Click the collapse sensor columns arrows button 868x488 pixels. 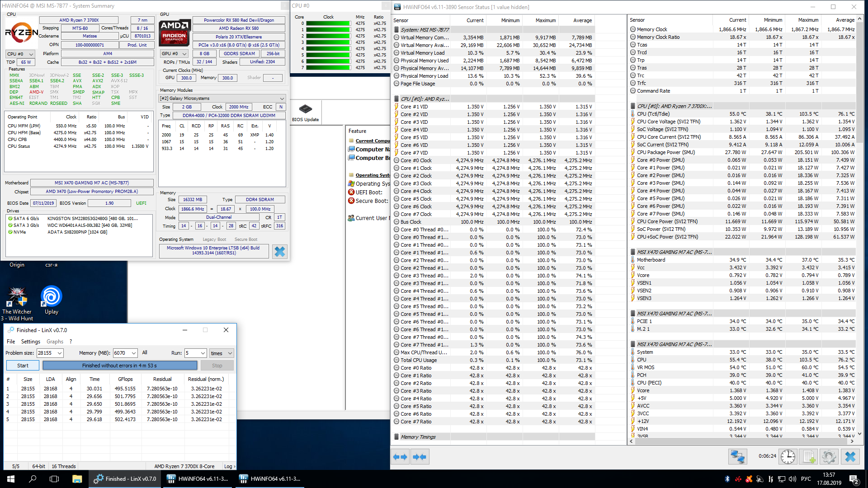pos(420,457)
